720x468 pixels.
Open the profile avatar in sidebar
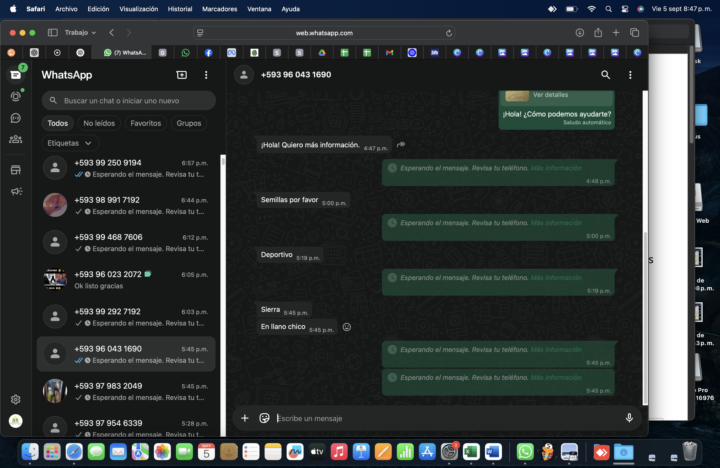pyautogui.click(x=16, y=421)
